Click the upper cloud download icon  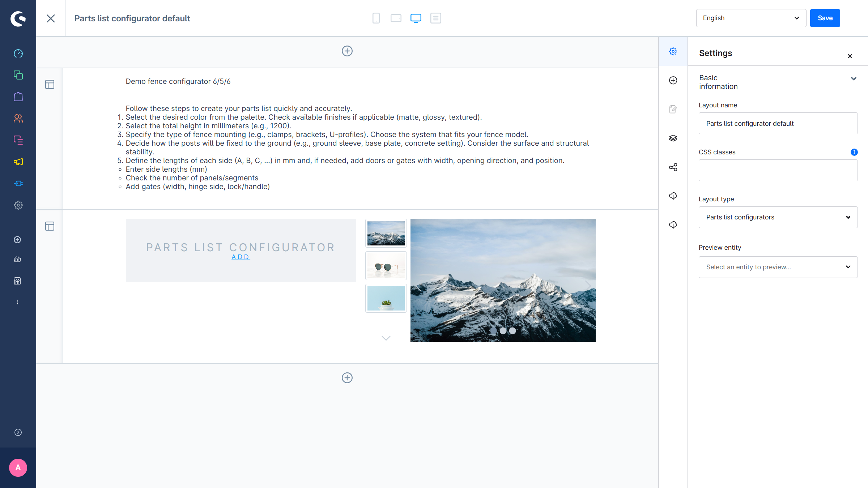pyautogui.click(x=673, y=196)
